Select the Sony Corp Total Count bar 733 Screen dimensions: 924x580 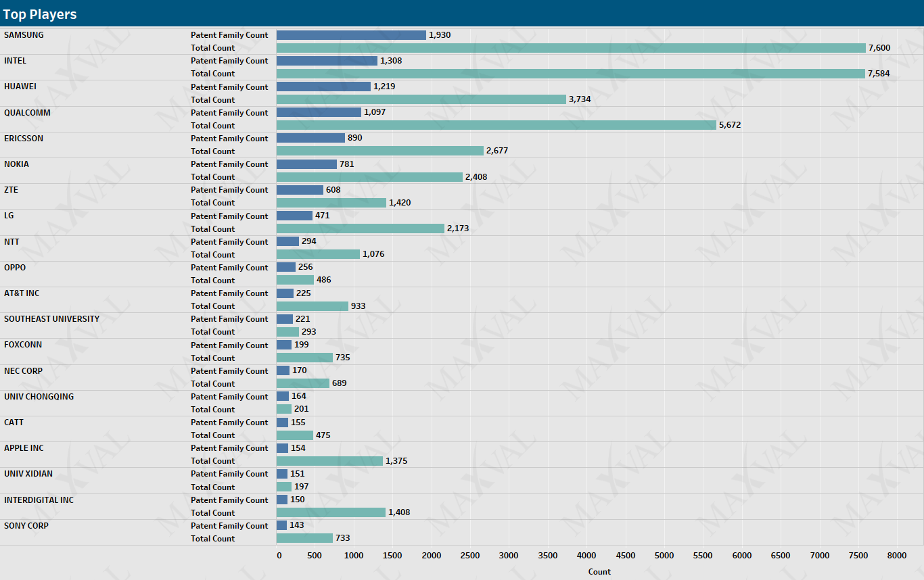pyautogui.click(x=304, y=538)
